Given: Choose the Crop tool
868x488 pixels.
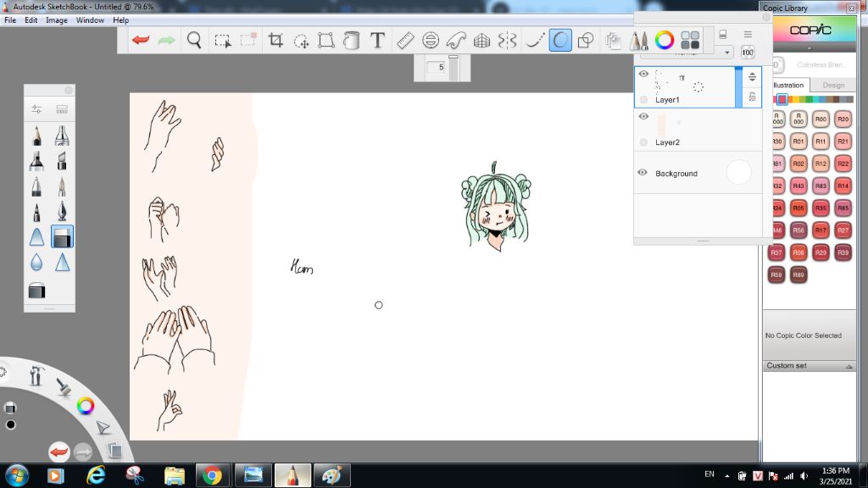Looking at the screenshot, I should pos(275,40).
